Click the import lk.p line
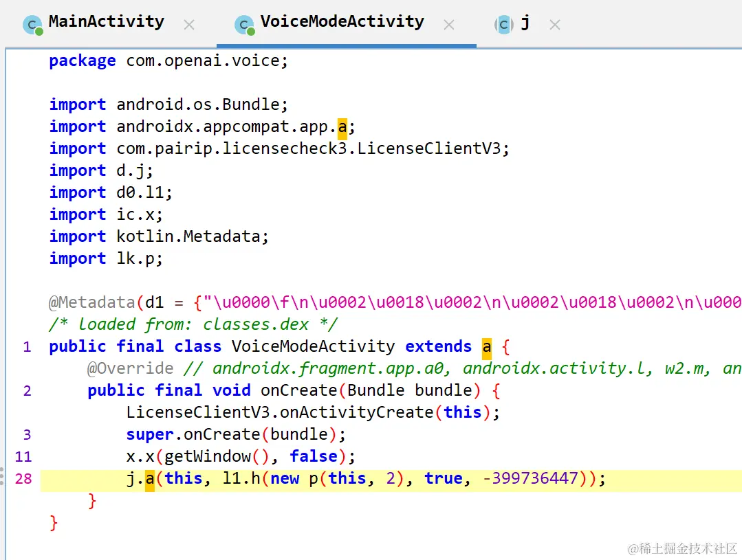This screenshot has width=742, height=560. click(x=106, y=258)
